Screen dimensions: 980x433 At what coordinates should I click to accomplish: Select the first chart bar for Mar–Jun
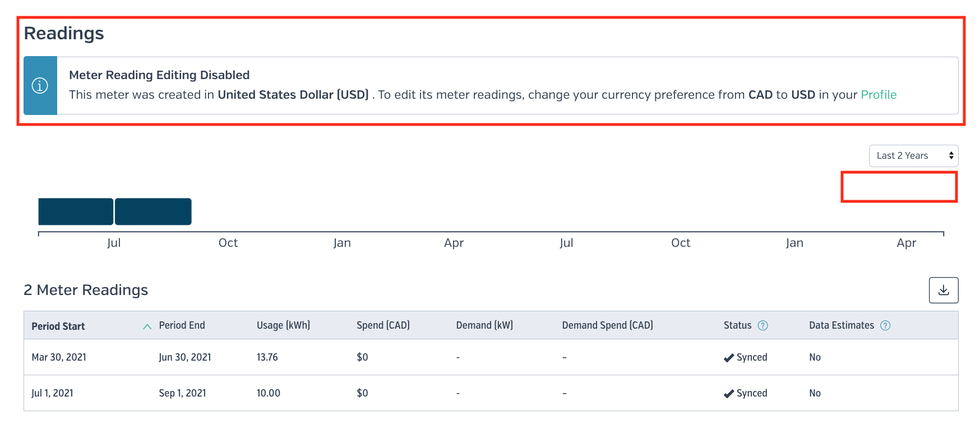point(76,211)
